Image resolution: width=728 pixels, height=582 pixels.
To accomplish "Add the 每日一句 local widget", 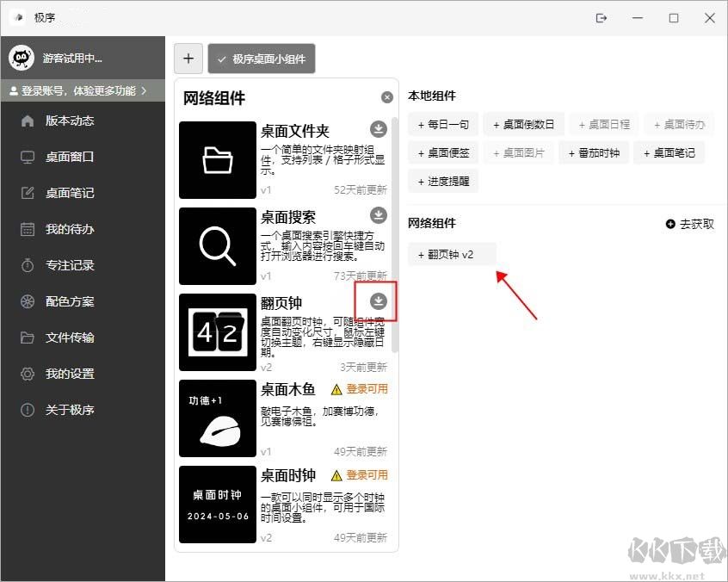I will (442, 124).
